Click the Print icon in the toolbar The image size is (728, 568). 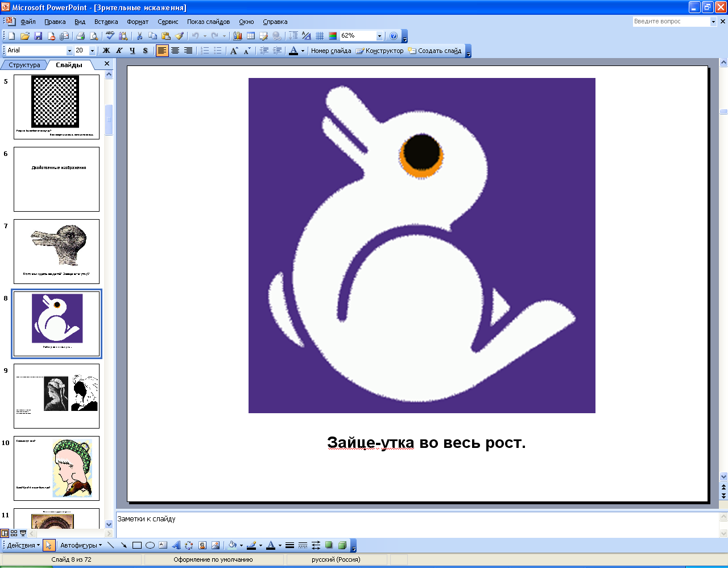[x=80, y=36]
